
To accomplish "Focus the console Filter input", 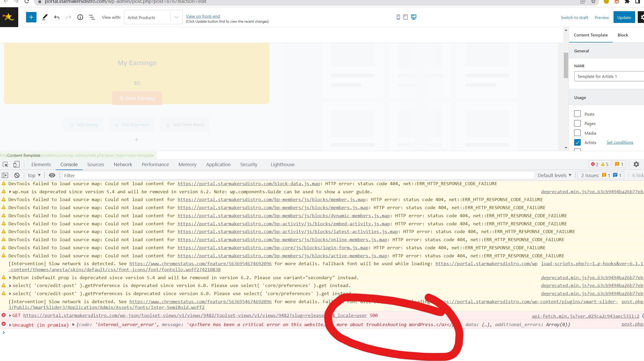I will (298, 175).
